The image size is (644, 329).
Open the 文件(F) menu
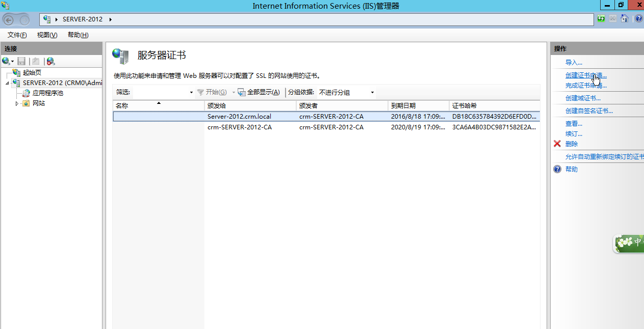[x=17, y=35]
